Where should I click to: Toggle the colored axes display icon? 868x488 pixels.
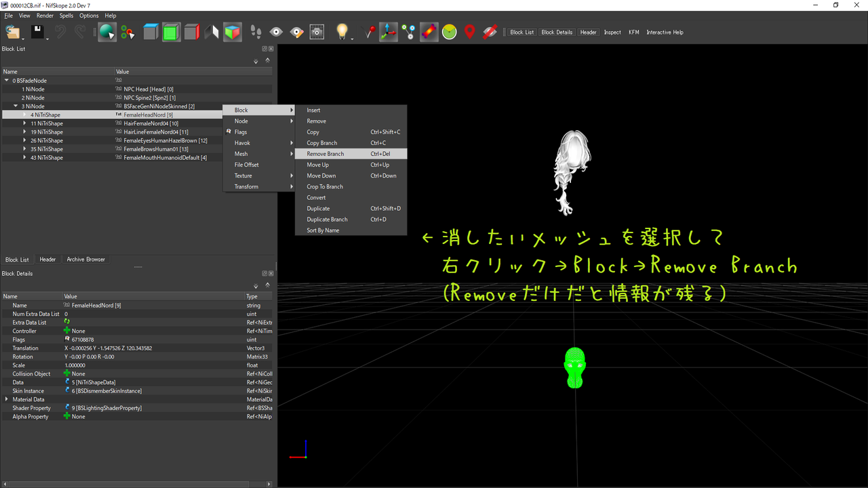click(x=389, y=32)
